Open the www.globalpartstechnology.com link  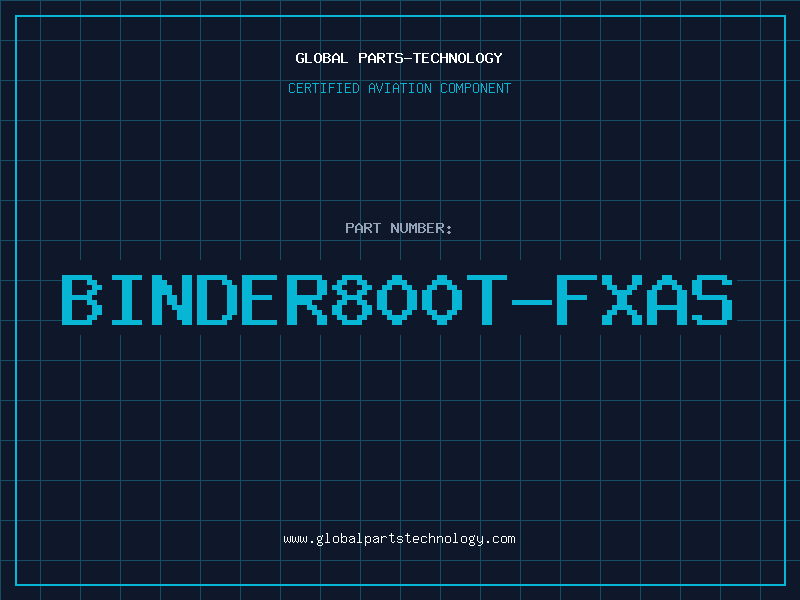pos(399,539)
